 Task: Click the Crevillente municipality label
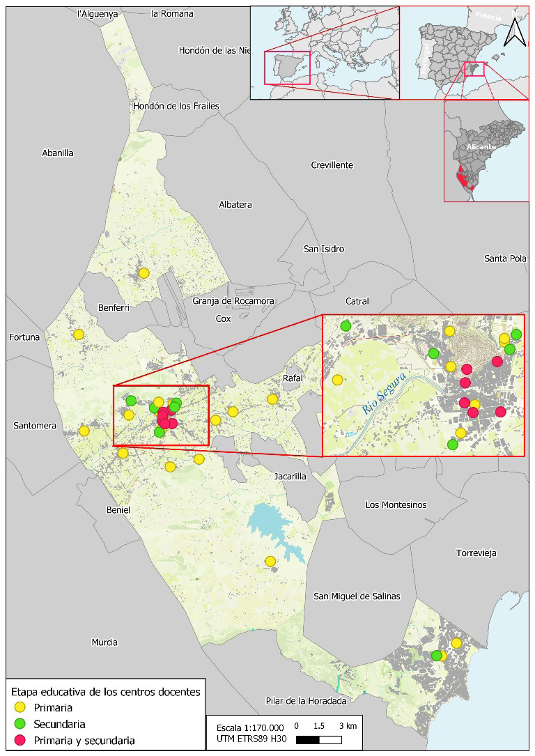332,165
